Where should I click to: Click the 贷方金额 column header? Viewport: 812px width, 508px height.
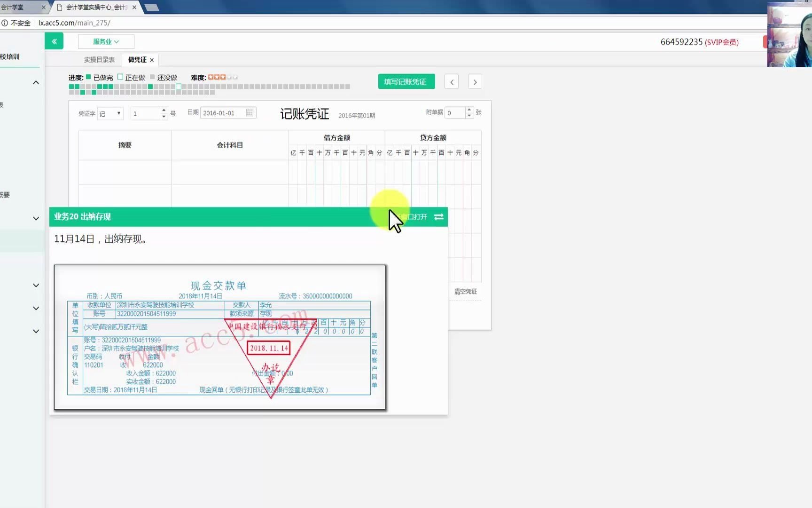[433, 138]
